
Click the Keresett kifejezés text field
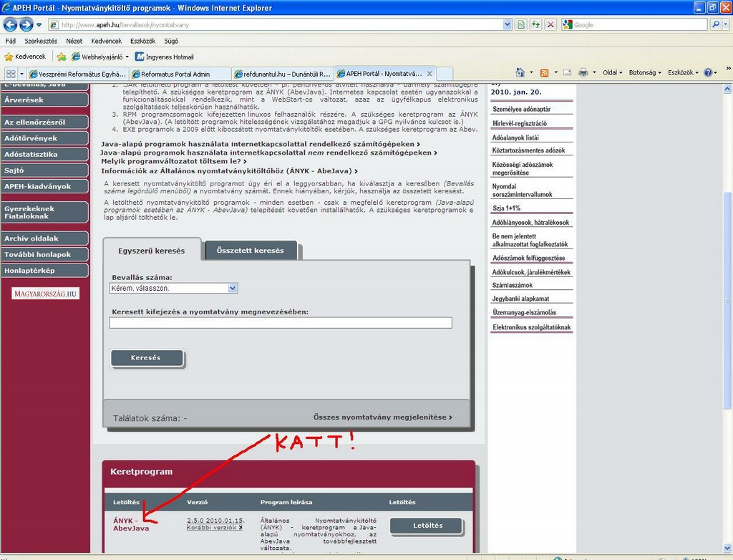coord(281,323)
